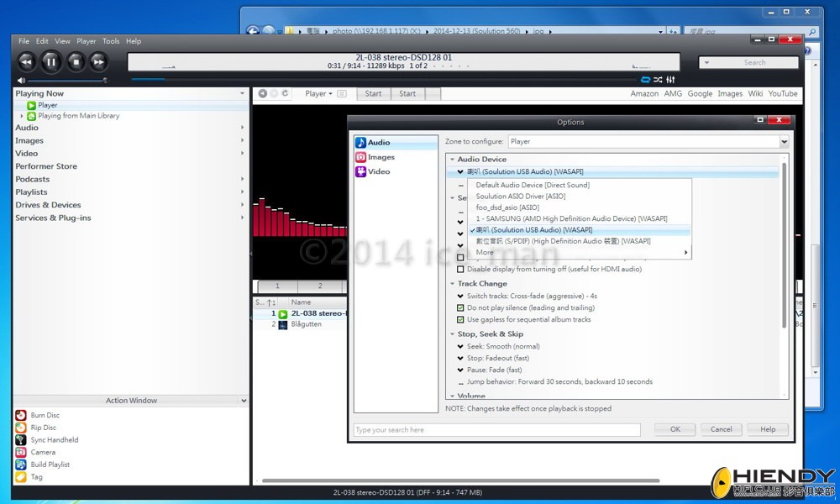The width and height of the screenshot is (840, 504).
Task: Click the volume speaker icon
Action: click(21, 81)
